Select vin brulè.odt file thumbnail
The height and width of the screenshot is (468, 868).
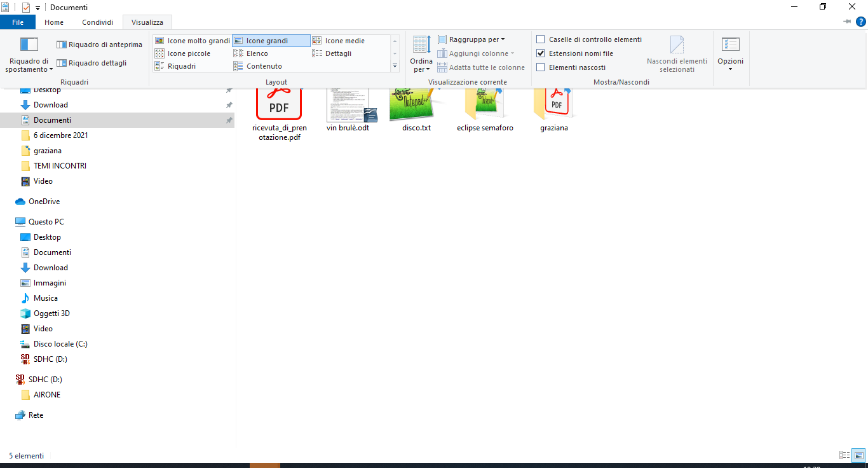(352, 105)
